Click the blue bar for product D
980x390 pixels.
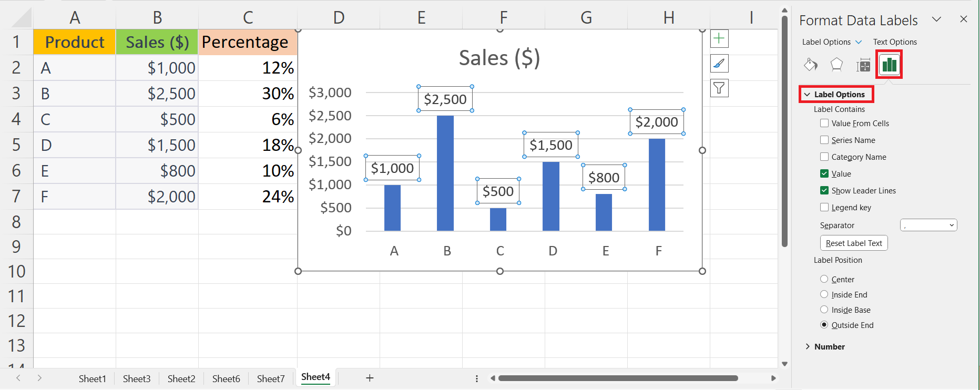tap(551, 196)
